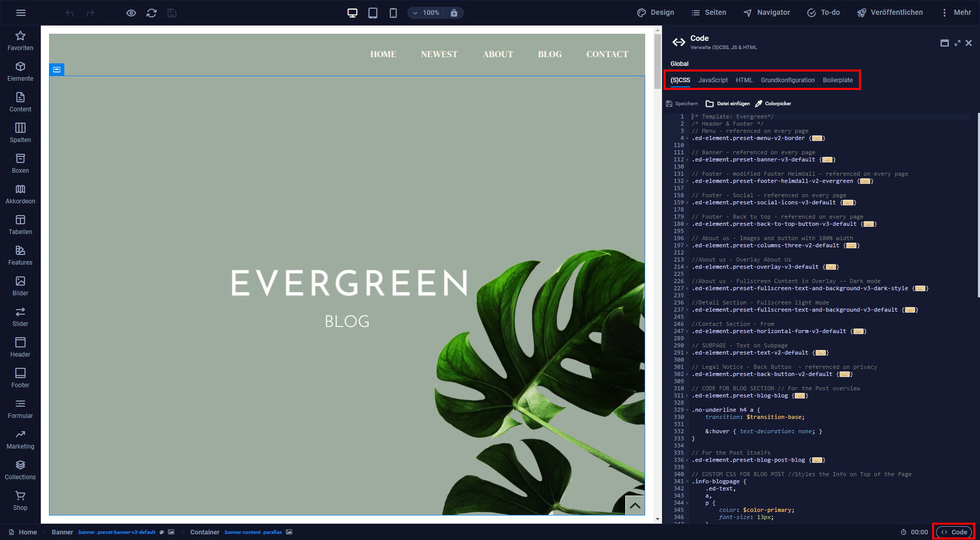Expand folded code at line 159
Screen dimensions: 980x540
tap(848, 203)
